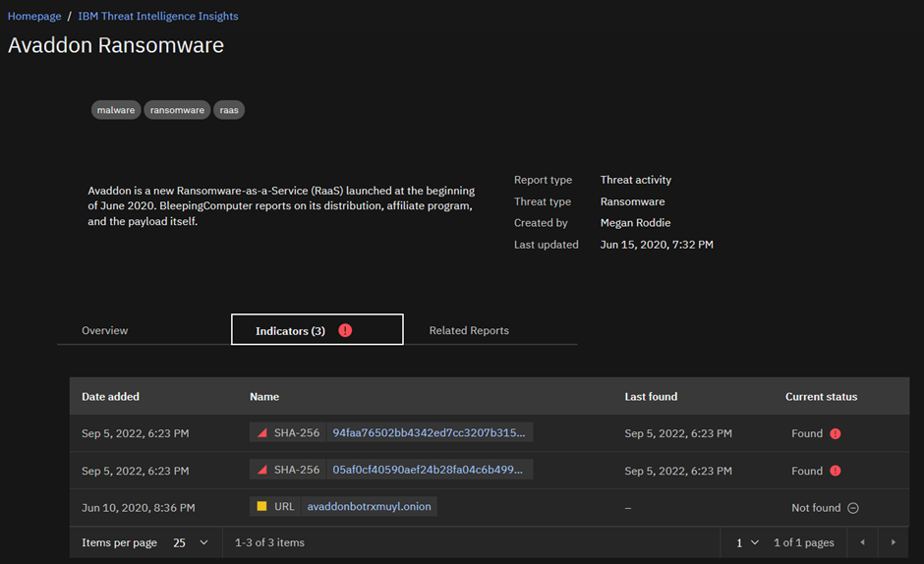Click yellow severity square beside URL indicator
The width and height of the screenshot is (924, 564).
[261, 506]
